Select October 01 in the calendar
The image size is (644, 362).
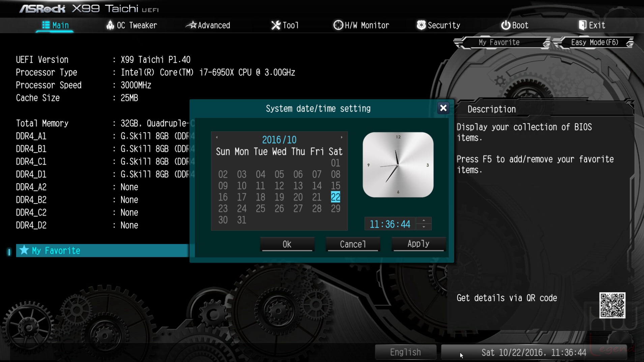pyautogui.click(x=335, y=163)
